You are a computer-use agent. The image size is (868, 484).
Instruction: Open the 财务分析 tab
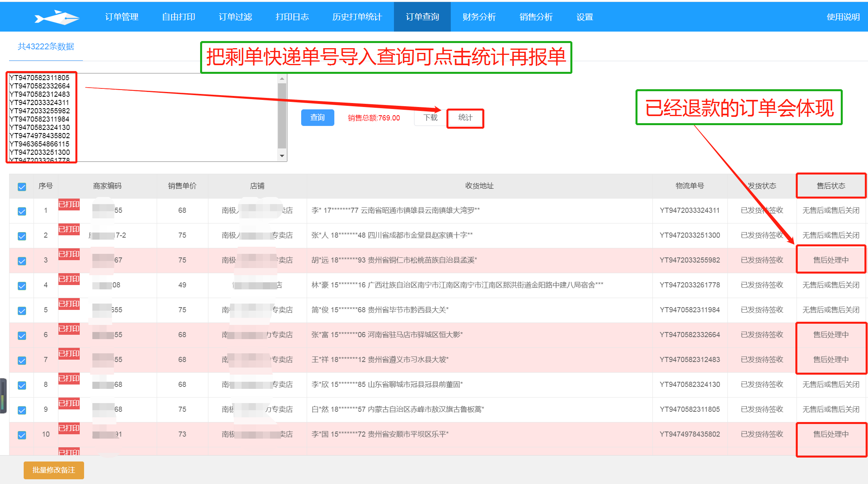coord(479,17)
